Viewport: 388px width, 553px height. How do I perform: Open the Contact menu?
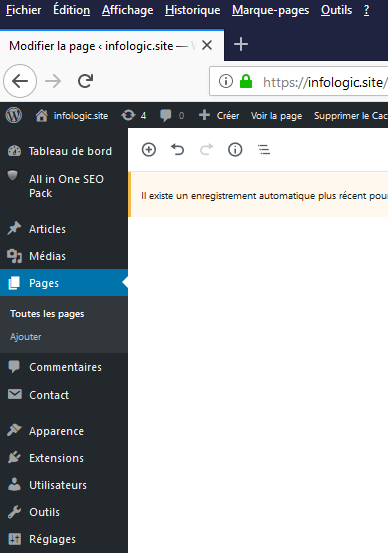pyautogui.click(x=64, y=395)
